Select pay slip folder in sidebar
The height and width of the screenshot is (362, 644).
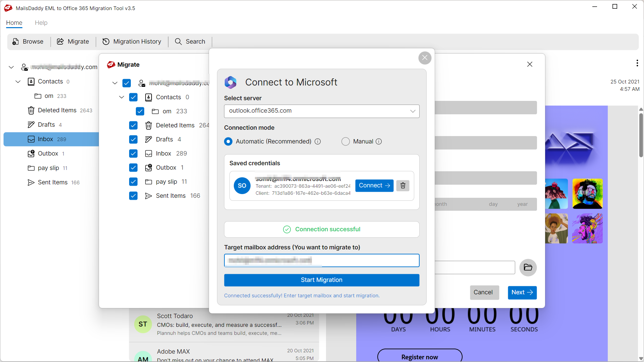tap(47, 168)
